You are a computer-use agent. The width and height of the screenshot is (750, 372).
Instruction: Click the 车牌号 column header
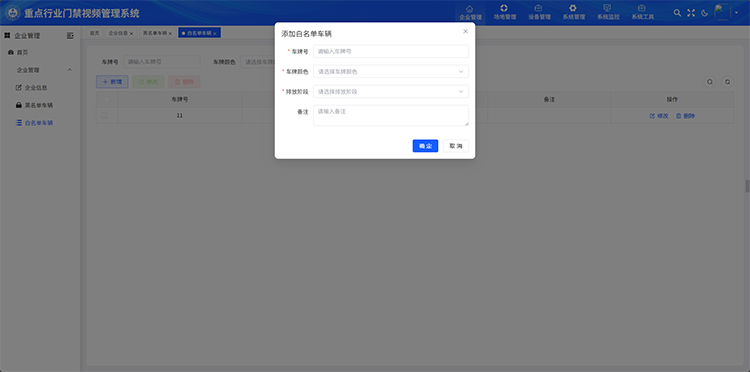pos(179,99)
